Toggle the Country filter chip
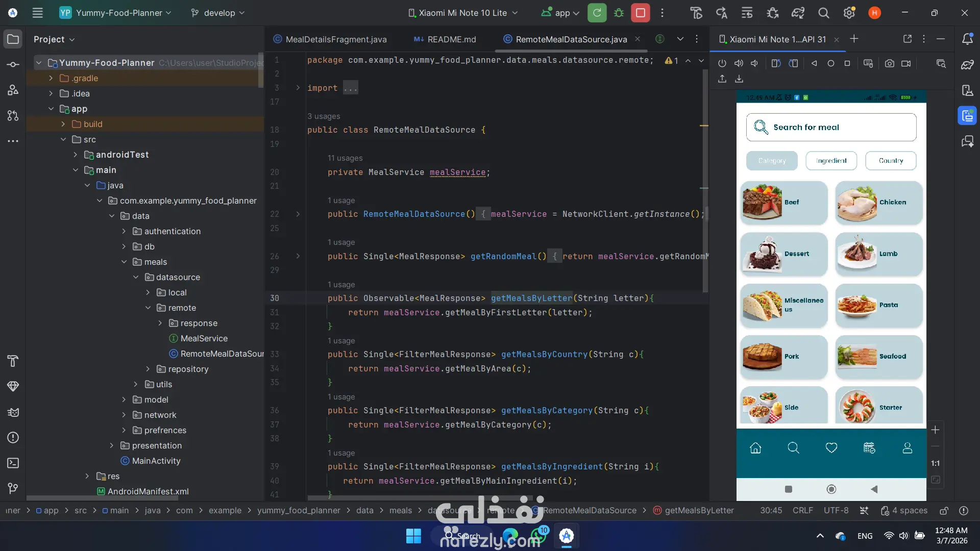 tap(890, 161)
